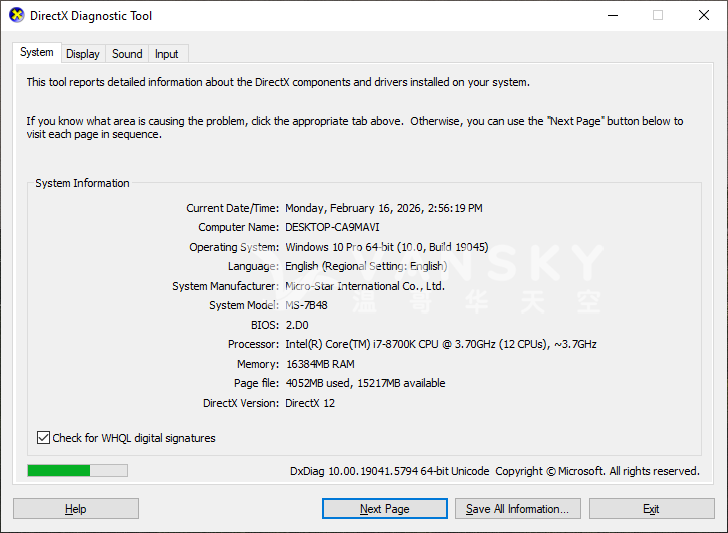This screenshot has height=533, width=728.
Task: Click the DxDiag version copyright text
Action: (x=494, y=471)
